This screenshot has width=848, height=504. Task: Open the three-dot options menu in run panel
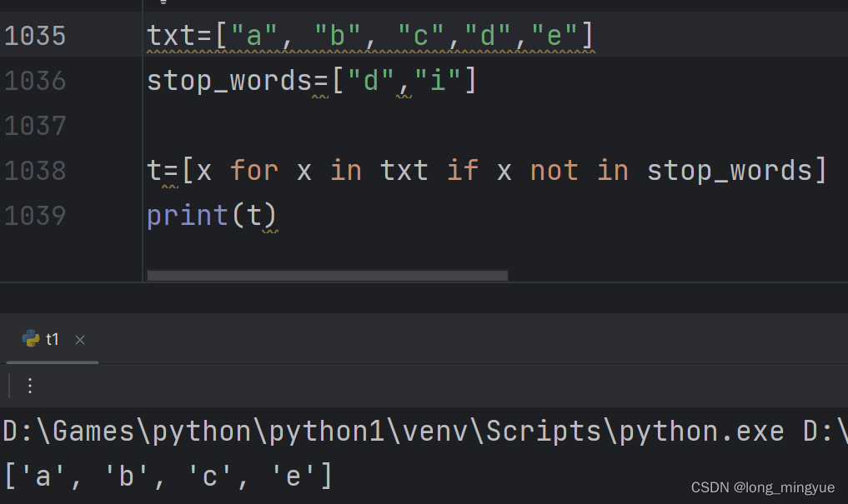tap(30, 386)
